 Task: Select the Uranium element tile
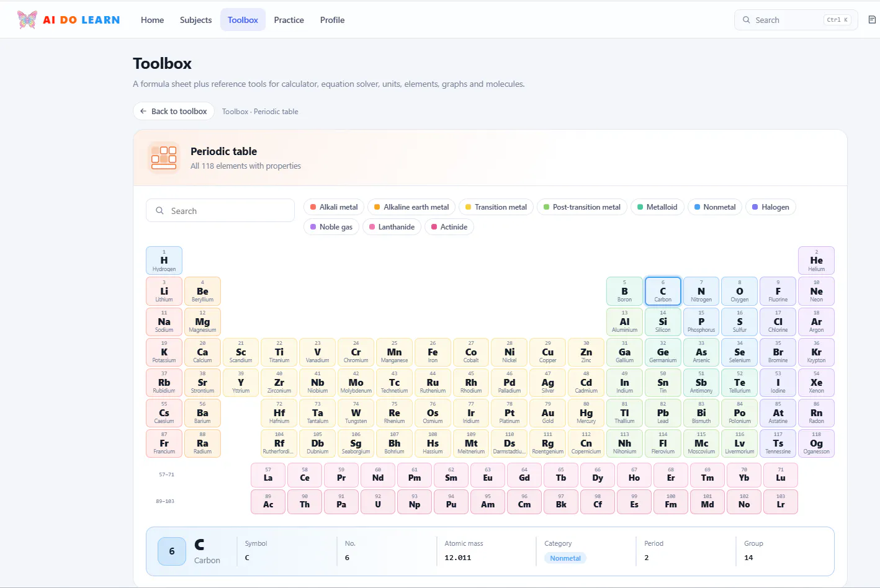378,502
